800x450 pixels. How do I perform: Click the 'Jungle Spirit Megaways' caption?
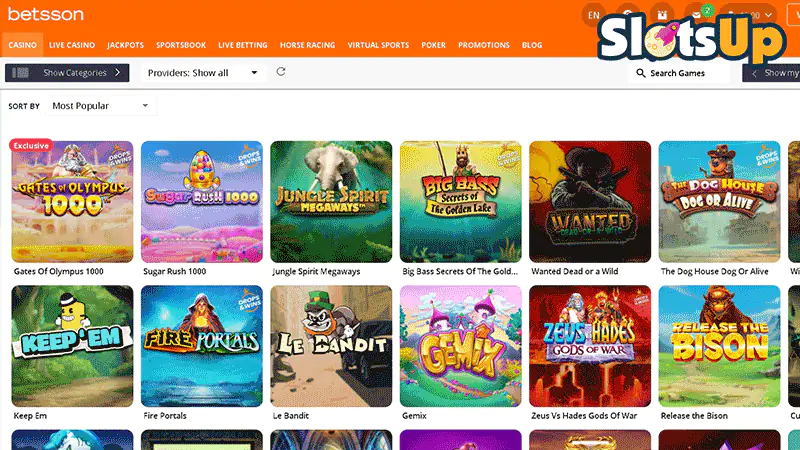[x=316, y=271]
